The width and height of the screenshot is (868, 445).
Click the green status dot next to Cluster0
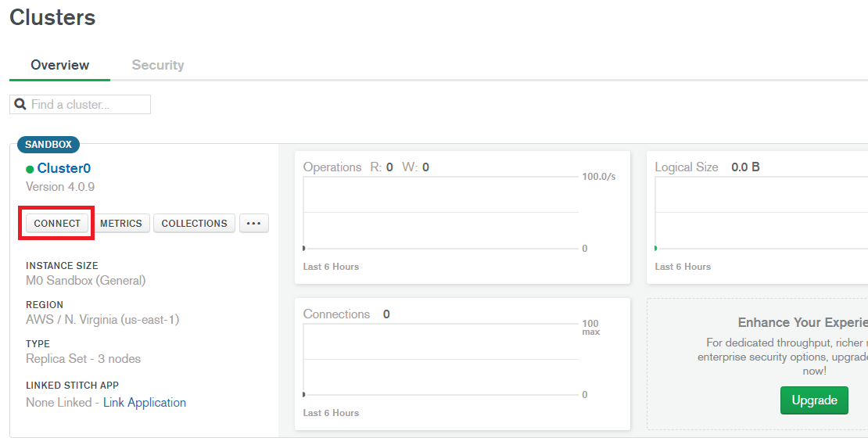(x=30, y=170)
